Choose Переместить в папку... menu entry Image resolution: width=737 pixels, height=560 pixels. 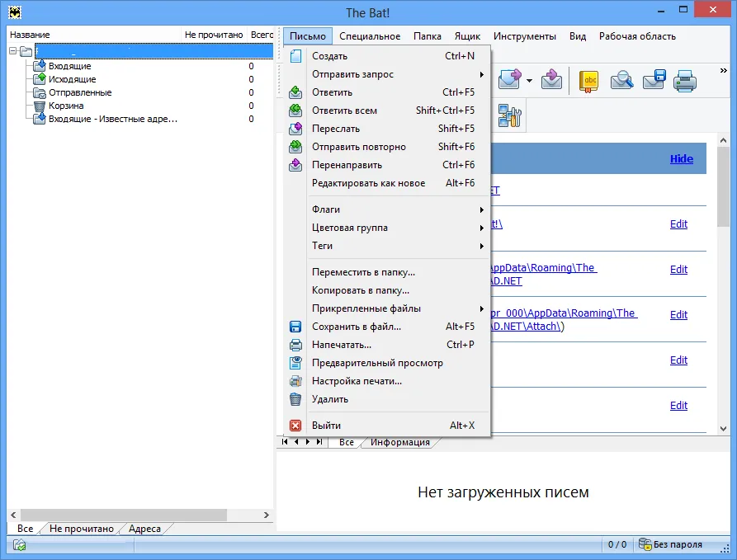coord(387,272)
